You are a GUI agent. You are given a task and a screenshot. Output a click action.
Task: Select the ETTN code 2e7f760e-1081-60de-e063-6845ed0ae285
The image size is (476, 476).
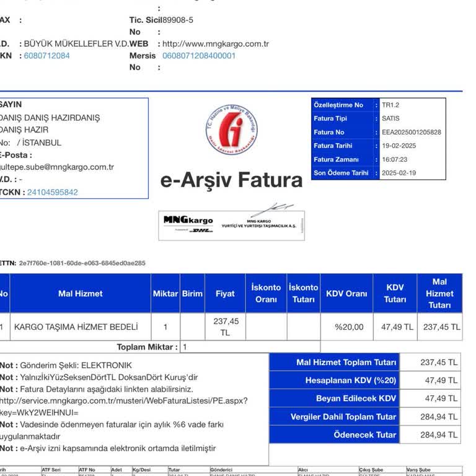point(82,263)
